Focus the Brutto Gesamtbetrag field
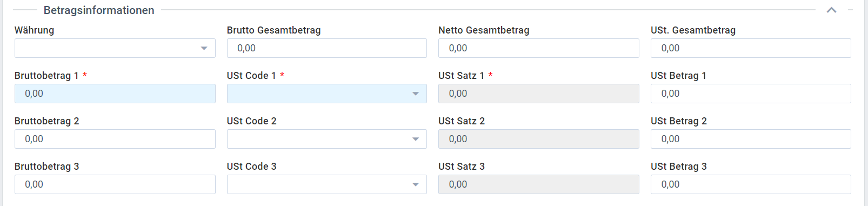 tap(326, 48)
